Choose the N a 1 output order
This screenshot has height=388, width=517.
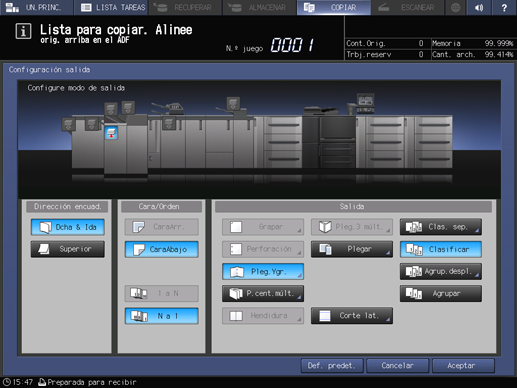162,316
